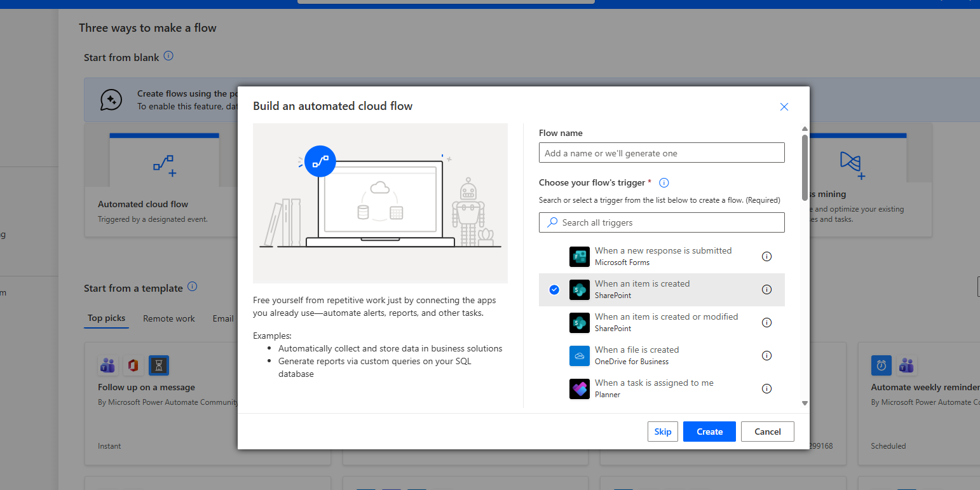Select 'When an item is created or modified'
This screenshot has height=490, width=980.
coord(666,322)
